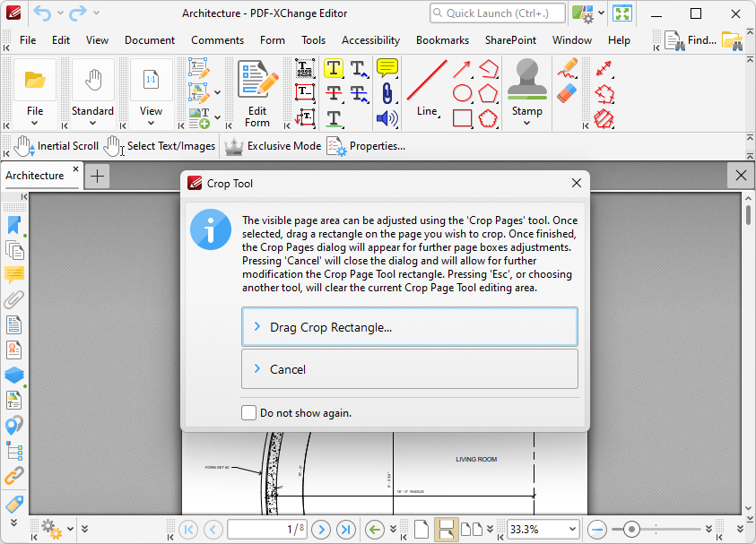Switch to two pages layout
756x544 pixels.
pos(472,529)
